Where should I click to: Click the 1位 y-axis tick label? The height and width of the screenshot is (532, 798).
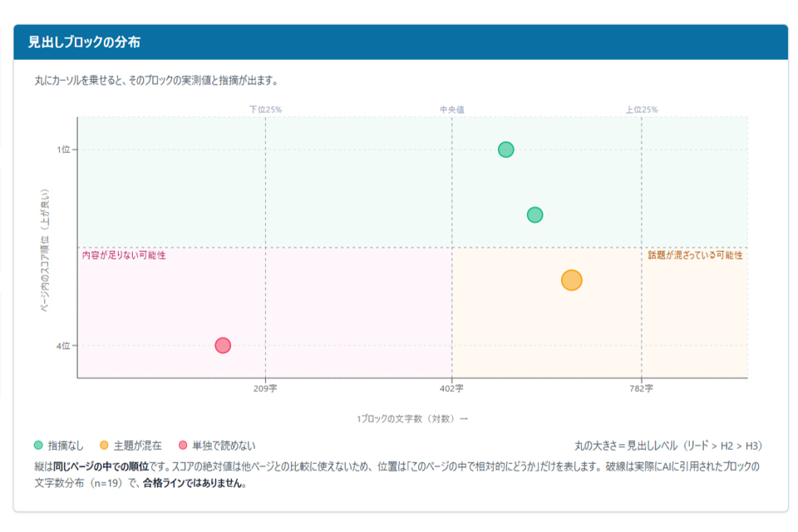pyautogui.click(x=63, y=150)
